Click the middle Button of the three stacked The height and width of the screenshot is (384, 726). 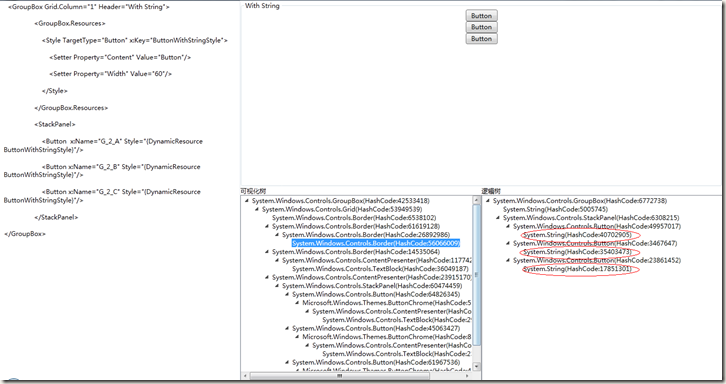pyautogui.click(x=482, y=27)
